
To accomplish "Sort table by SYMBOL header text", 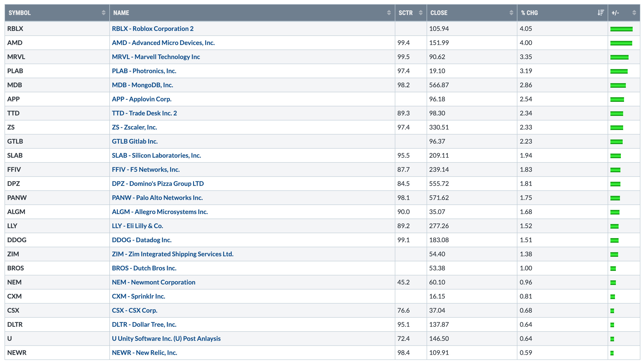I will pyautogui.click(x=20, y=13).
